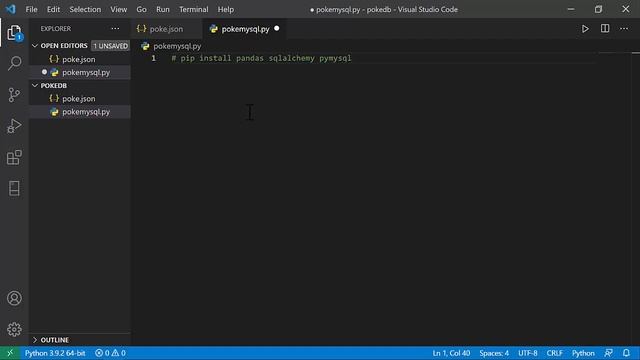Click line number 1 in the gutter
This screenshot has width=640, height=360.
[x=153, y=58]
